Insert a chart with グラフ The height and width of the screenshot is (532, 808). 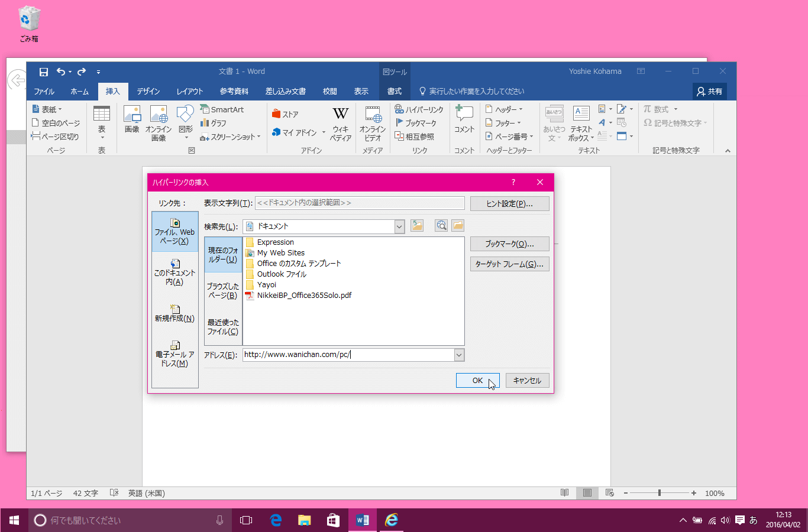tap(214, 123)
